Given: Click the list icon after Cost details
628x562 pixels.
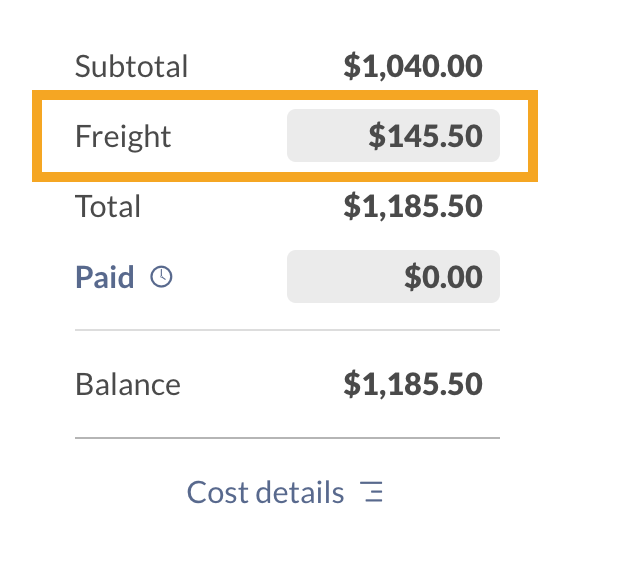Looking at the screenshot, I should (373, 492).
